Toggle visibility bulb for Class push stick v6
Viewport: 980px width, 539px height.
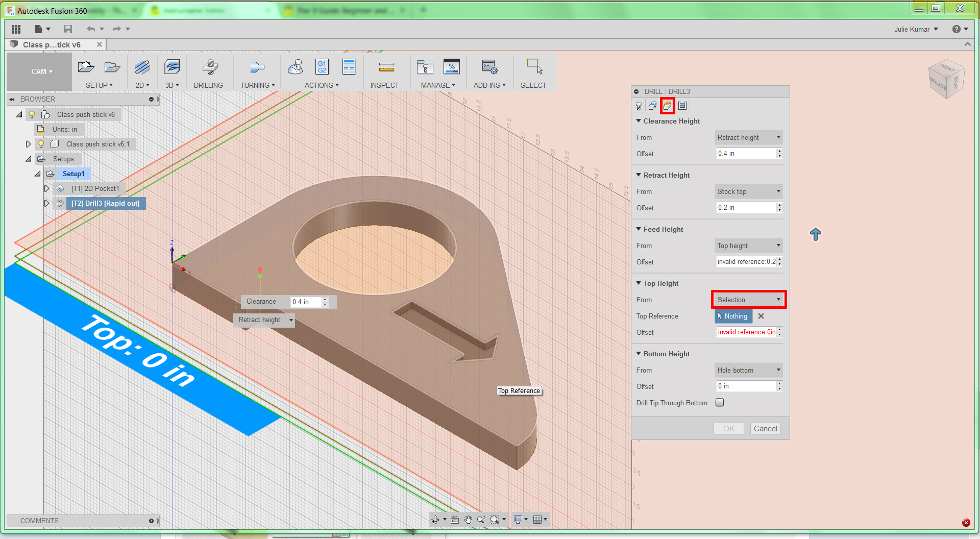[x=32, y=114]
